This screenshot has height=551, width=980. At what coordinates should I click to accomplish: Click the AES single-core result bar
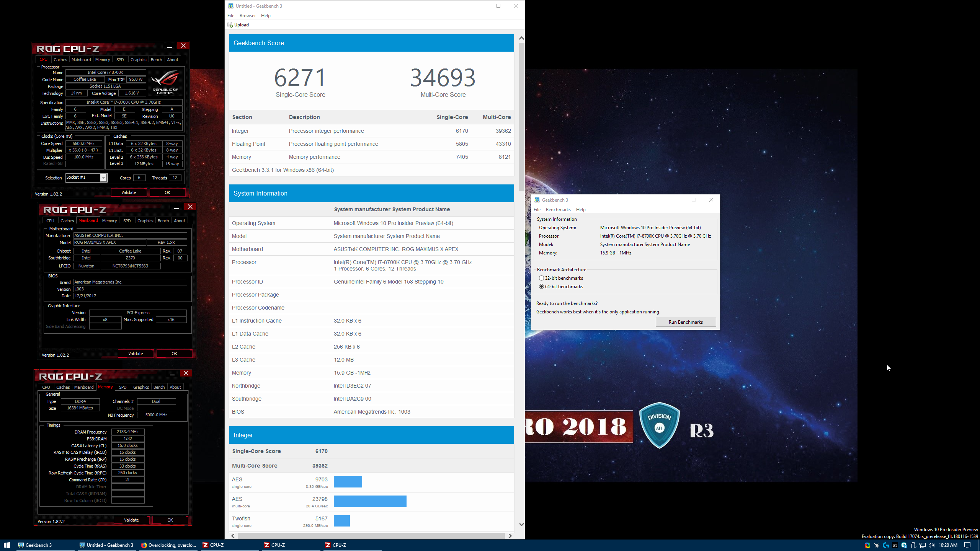click(348, 482)
